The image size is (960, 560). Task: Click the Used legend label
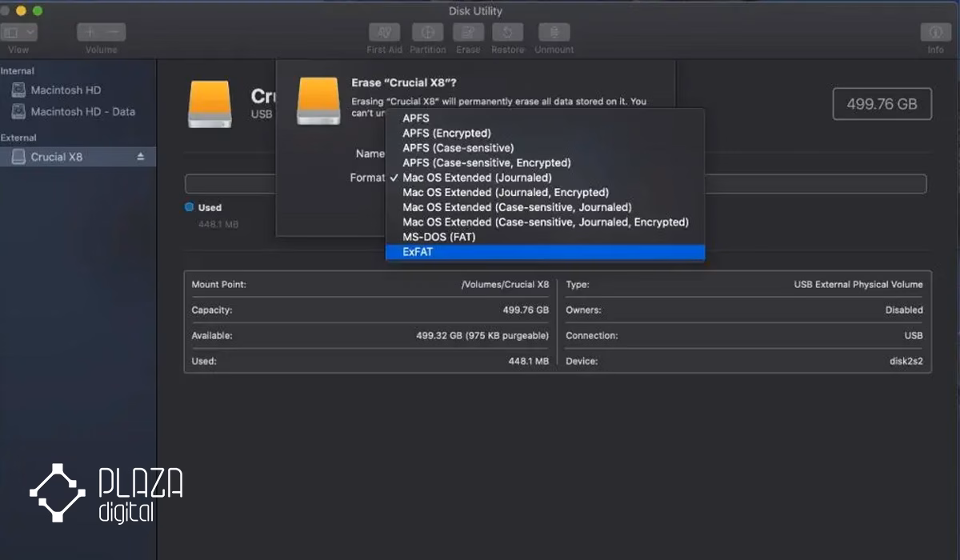210,207
